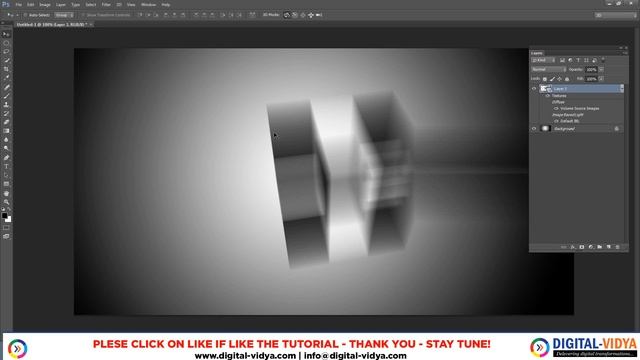Image resolution: width=640 pixels, height=360 pixels.
Task: Select the Hand tool
Action: (6, 193)
